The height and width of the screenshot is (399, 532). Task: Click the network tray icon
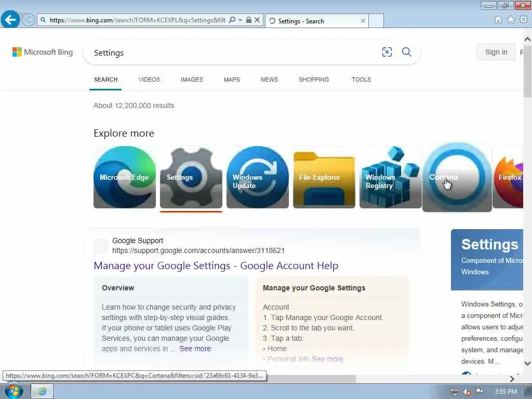(x=455, y=392)
